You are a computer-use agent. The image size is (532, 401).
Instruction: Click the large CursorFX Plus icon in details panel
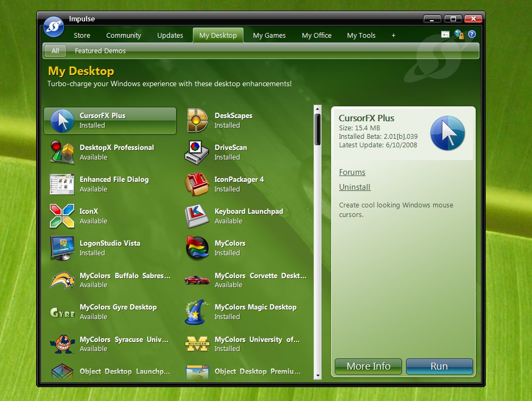447,133
